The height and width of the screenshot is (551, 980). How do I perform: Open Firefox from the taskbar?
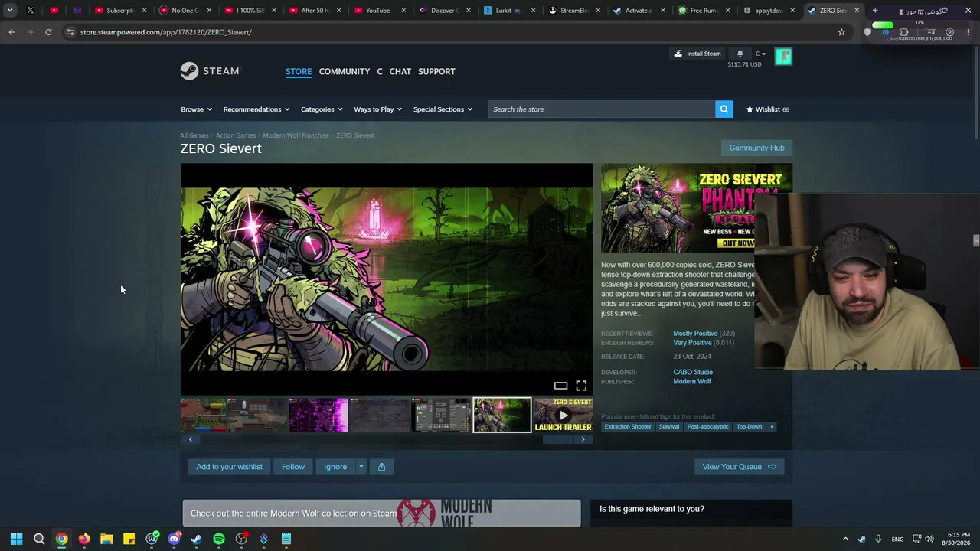coord(84,539)
